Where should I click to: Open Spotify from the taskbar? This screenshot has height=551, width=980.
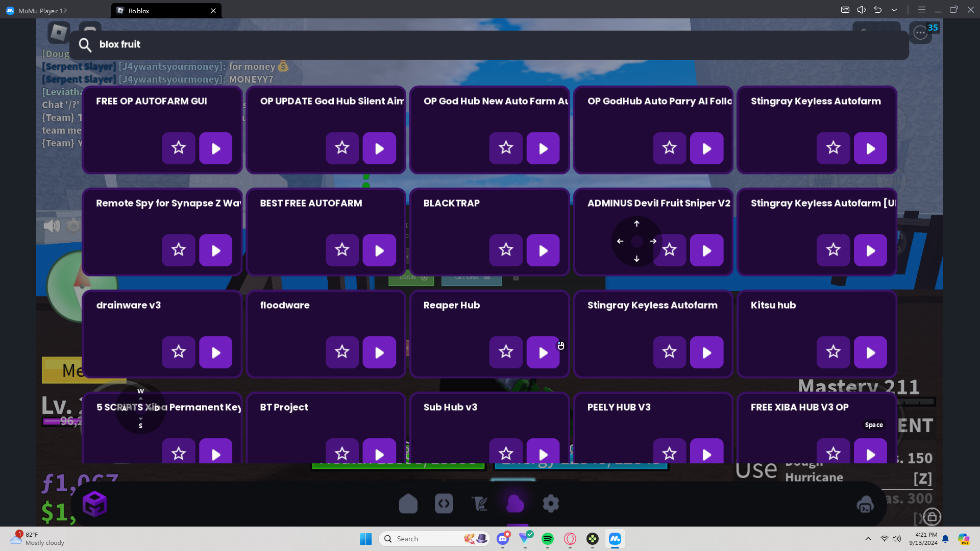[x=548, y=539]
